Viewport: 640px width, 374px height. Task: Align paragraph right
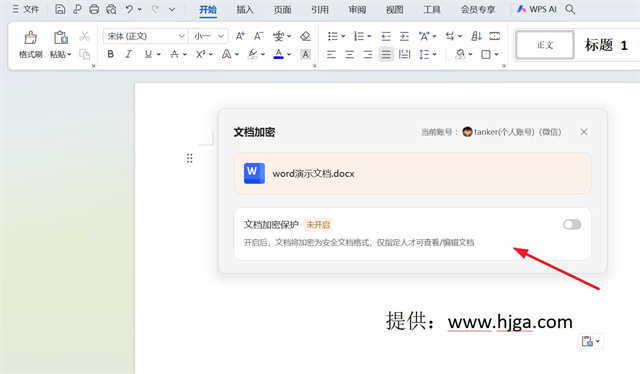click(368, 54)
